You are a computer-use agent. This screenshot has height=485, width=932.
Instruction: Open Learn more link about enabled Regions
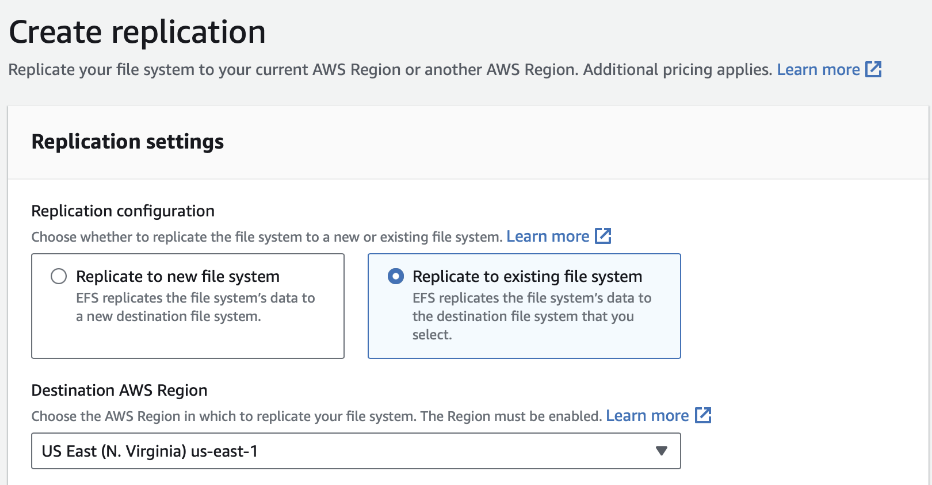coord(647,416)
